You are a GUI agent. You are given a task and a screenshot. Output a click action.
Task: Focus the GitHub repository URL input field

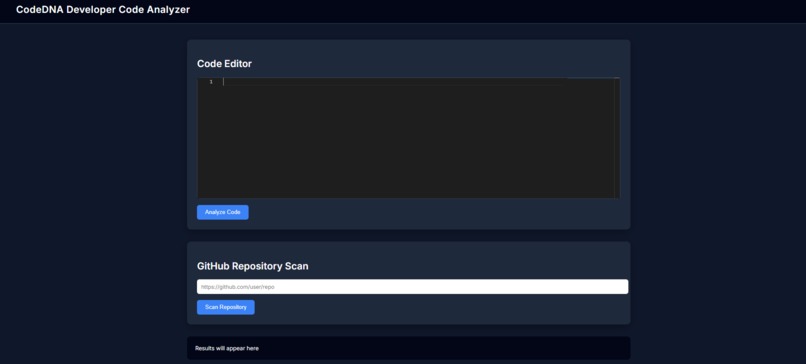[412, 287]
